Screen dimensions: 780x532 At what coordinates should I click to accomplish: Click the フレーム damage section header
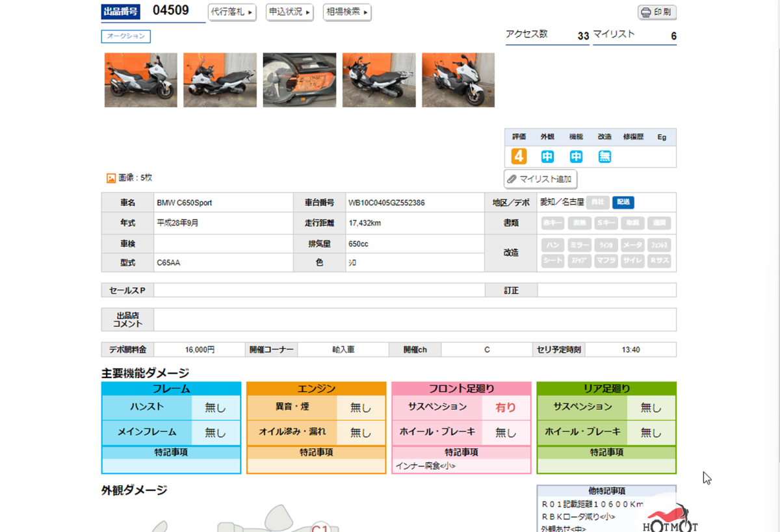coord(172,388)
